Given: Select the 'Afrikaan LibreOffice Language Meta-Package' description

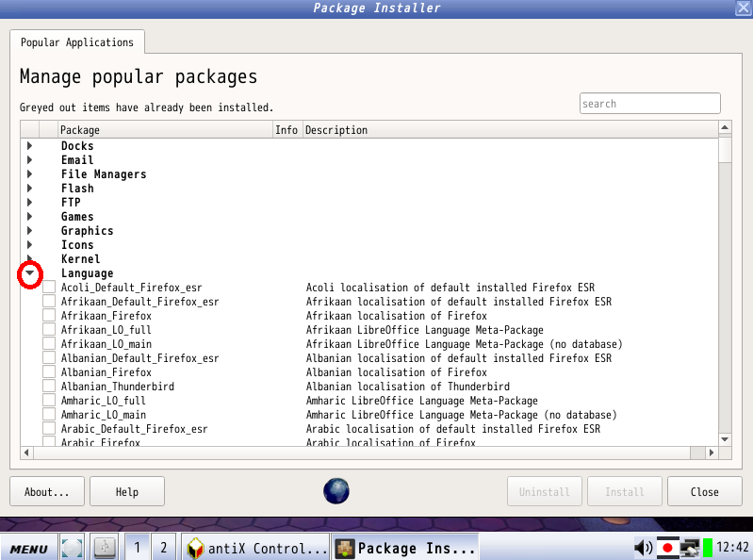Looking at the screenshot, I should coord(424,330).
